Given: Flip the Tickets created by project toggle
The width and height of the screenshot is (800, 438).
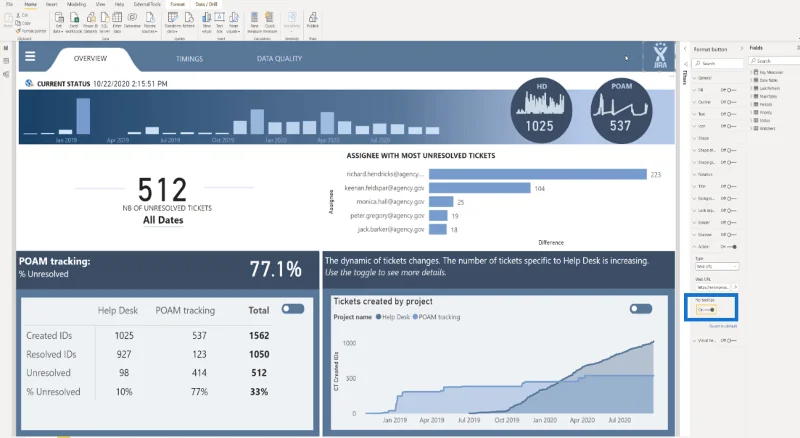Looking at the screenshot, I should pos(641,309).
